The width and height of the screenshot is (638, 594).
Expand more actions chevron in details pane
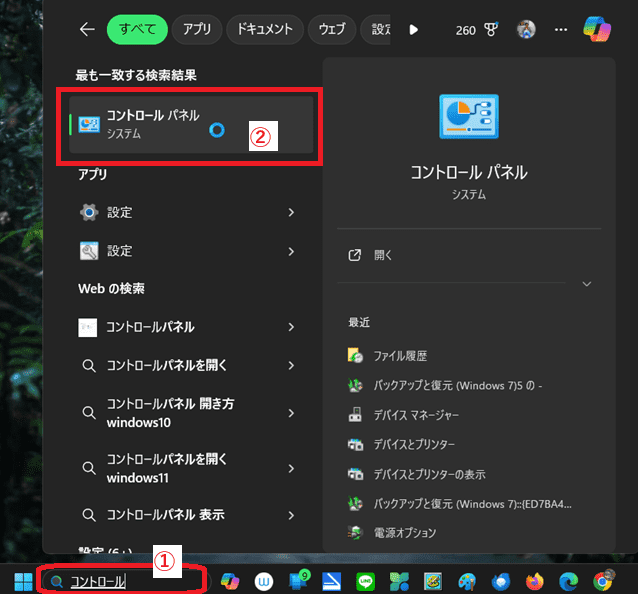click(x=587, y=284)
